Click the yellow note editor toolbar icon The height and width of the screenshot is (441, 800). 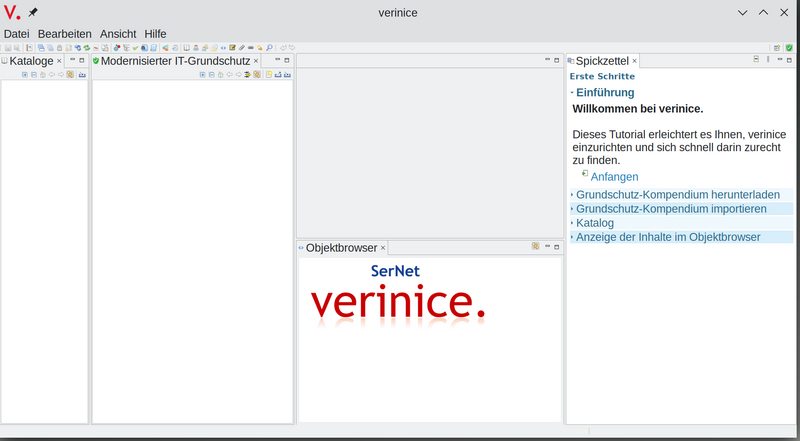[233, 48]
